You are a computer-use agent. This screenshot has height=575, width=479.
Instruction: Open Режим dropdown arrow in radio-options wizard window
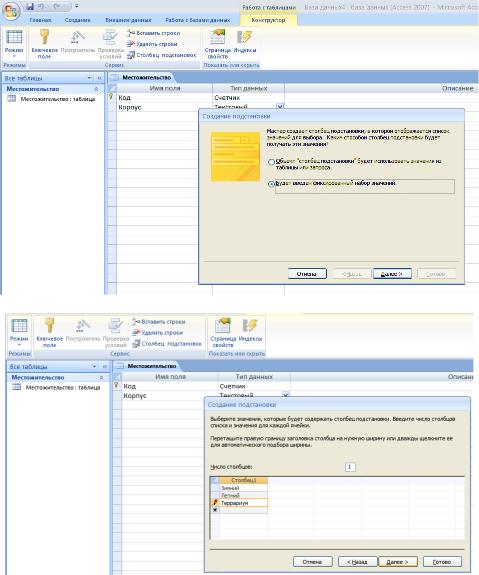click(x=14, y=56)
